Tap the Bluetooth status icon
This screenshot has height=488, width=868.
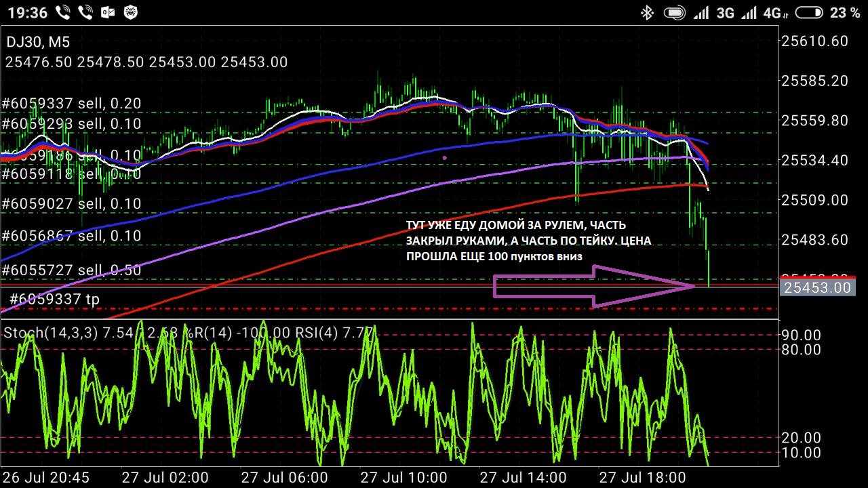point(648,13)
